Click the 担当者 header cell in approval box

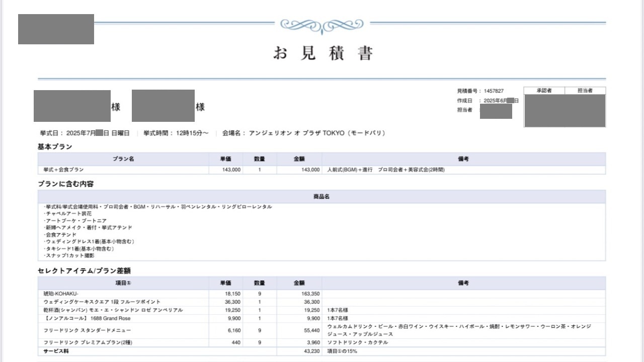click(585, 91)
